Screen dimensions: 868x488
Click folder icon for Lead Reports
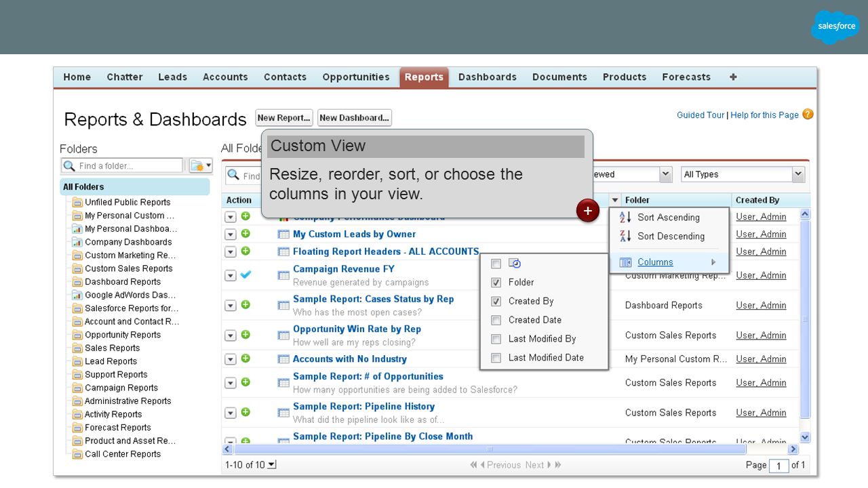pos(77,361)
